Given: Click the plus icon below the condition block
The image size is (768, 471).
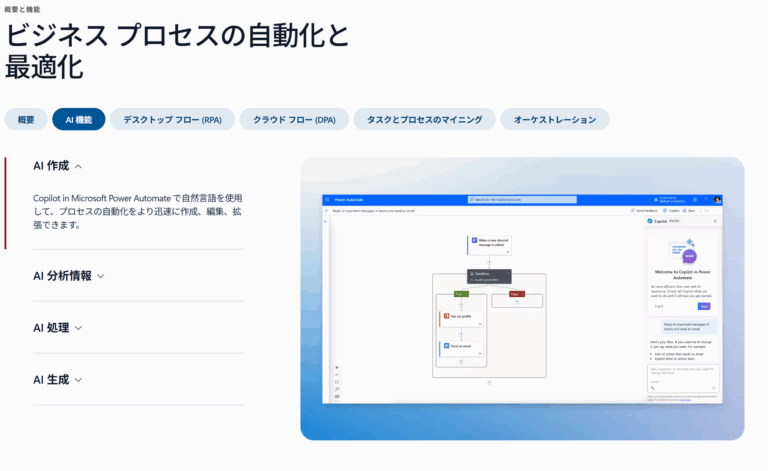Looking at the screenshot, I should click(x=489, y=383).
